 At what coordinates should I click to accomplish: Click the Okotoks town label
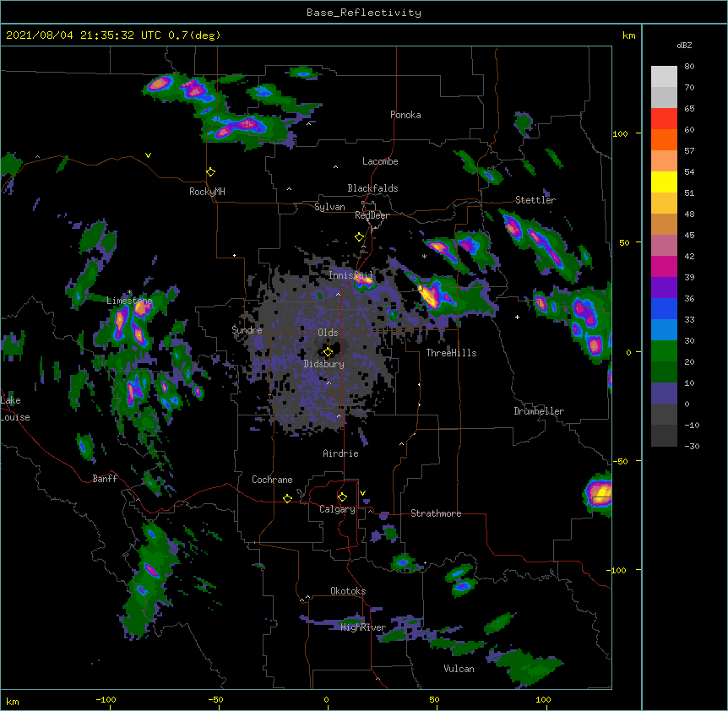[x=348, y=591]
